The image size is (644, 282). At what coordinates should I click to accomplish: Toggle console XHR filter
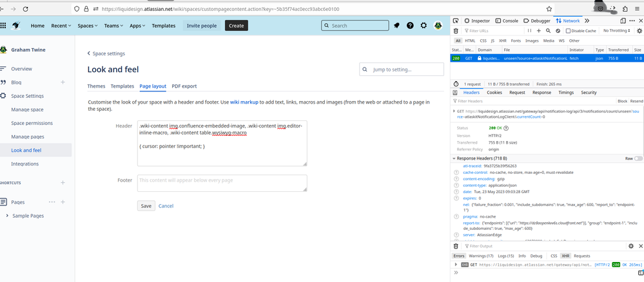pyautogui.click(x=566, y=256)
